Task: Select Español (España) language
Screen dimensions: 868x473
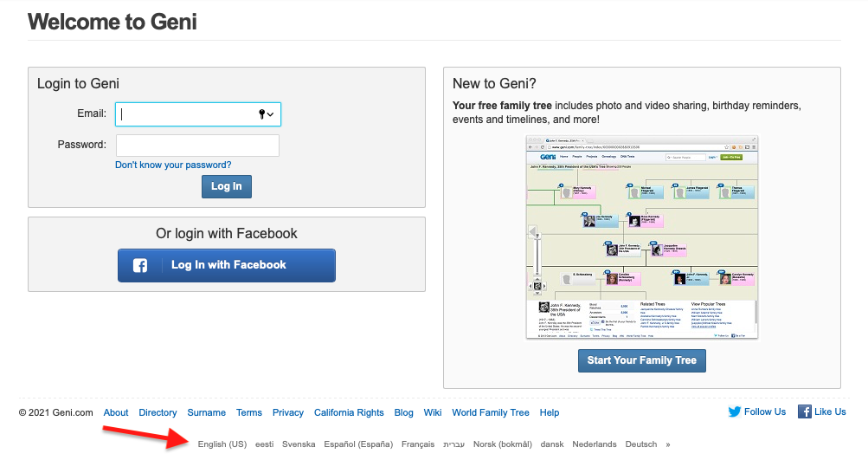Action: pyautogui.click(x=358, y=444)
